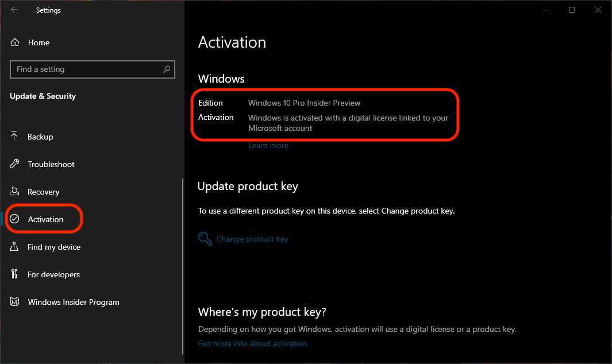Click the back arrow in Settings header

tap(14, 10)
